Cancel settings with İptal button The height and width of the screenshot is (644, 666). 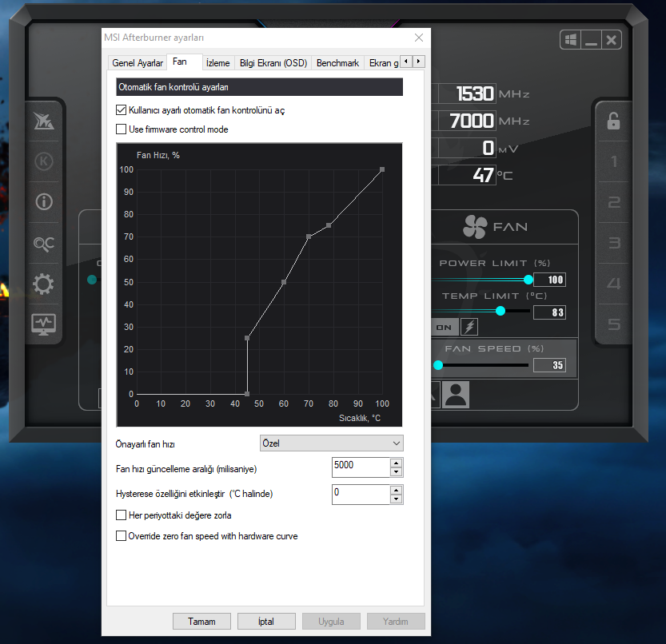point(266,621)
